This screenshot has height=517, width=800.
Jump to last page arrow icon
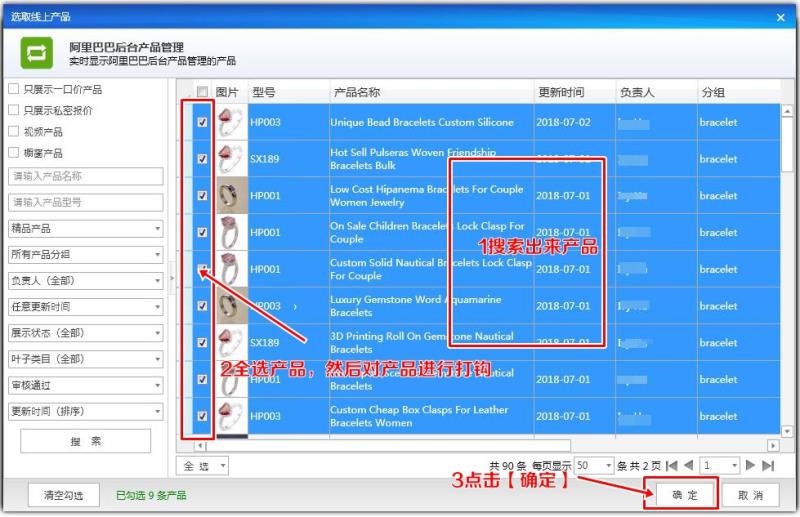point(768,465)
